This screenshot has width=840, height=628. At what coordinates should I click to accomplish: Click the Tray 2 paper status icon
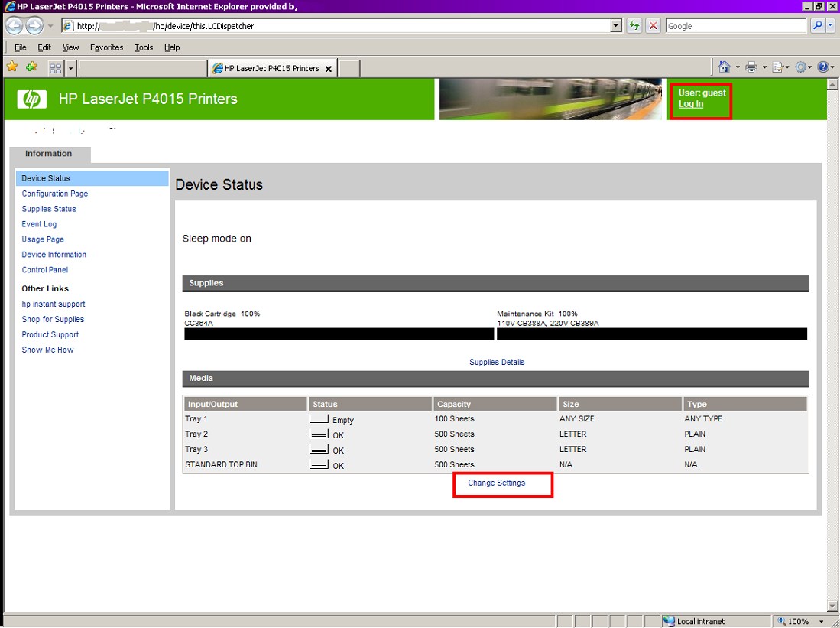[x=319, y=434]
